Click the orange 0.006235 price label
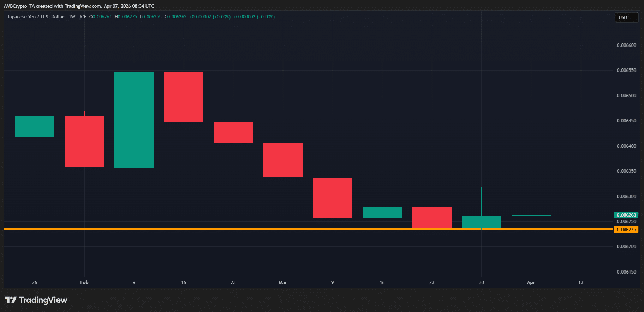 (x=626, y=230)
